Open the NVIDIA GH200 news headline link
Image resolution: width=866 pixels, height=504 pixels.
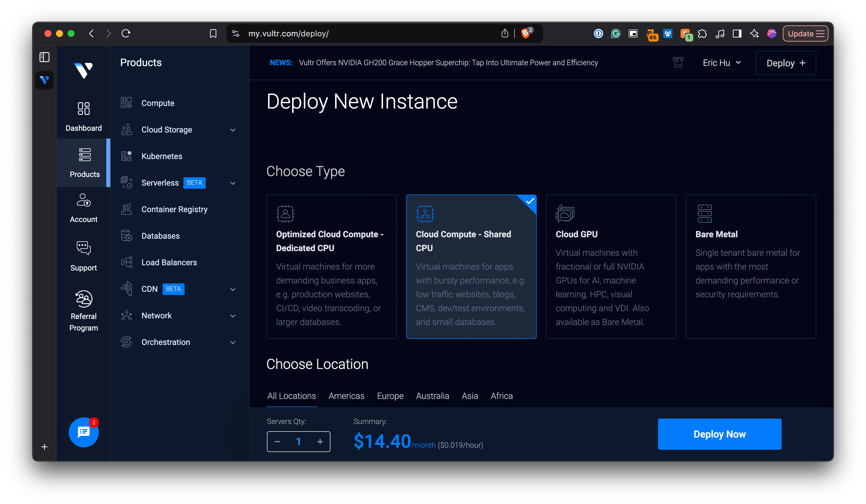coord(448,62)
